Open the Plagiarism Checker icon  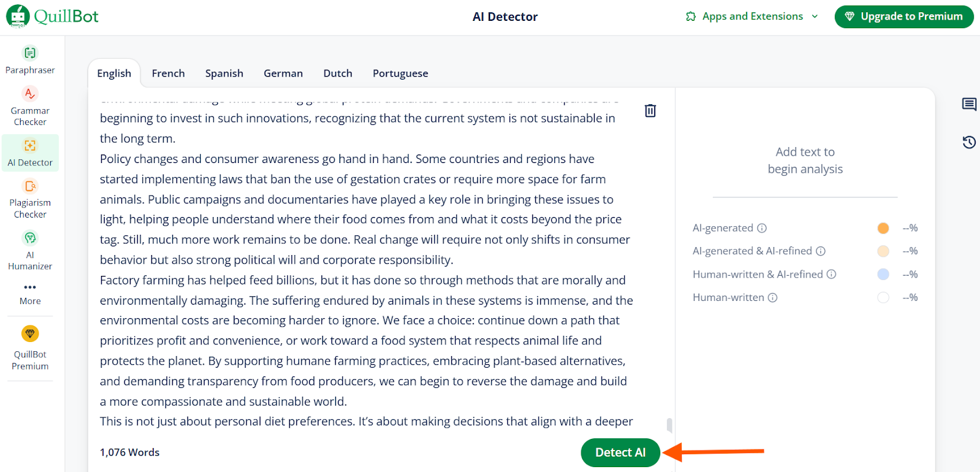point(30,186)
